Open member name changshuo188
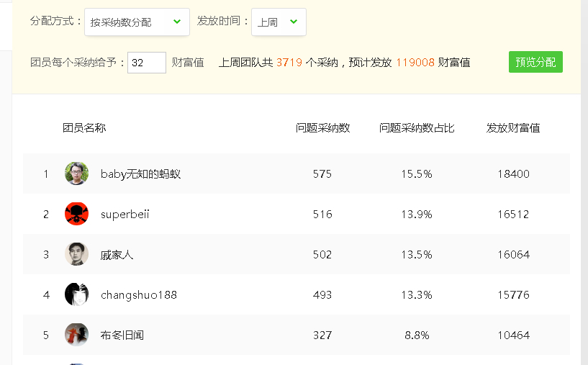 point(139,295)
